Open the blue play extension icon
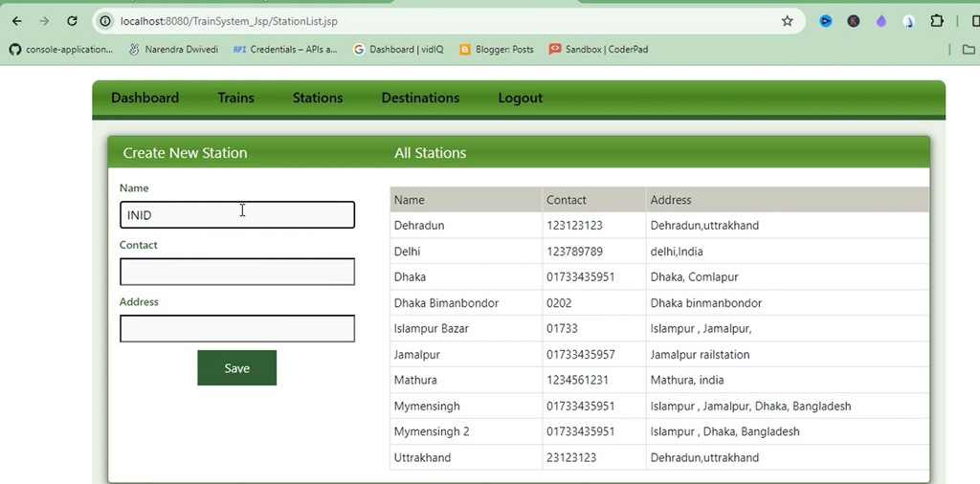The image size is (980, 484). pos(826,21)
